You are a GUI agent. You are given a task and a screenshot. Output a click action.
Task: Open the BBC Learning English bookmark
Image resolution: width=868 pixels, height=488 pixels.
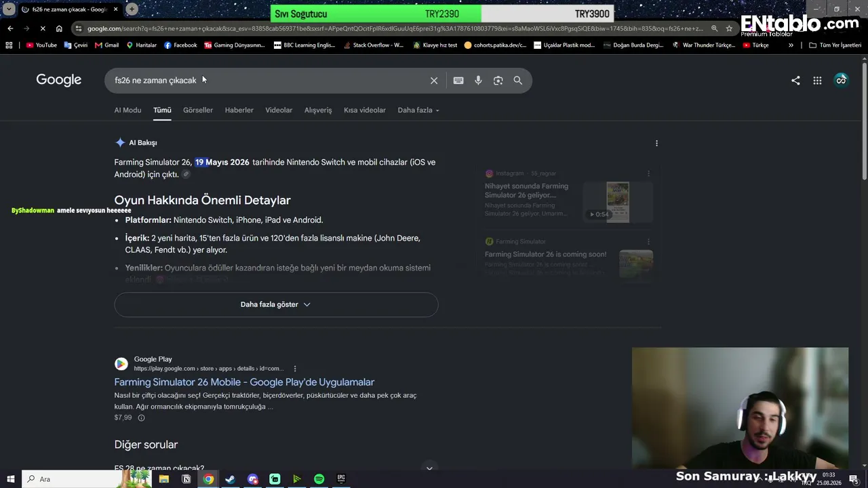(x=304, y=45)
